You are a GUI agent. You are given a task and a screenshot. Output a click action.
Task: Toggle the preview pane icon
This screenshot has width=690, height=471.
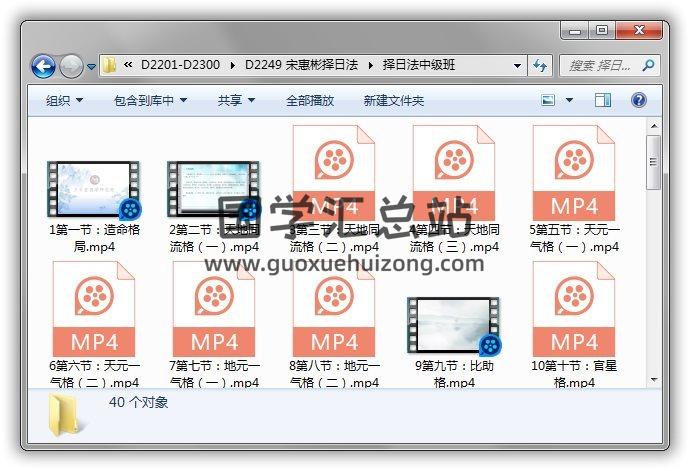(x=603, y=100)
